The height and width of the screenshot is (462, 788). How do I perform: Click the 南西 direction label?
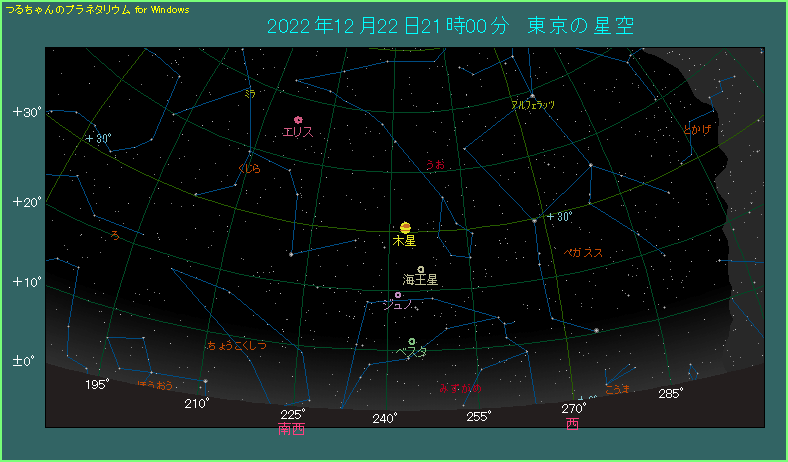(x=291, y=430)
